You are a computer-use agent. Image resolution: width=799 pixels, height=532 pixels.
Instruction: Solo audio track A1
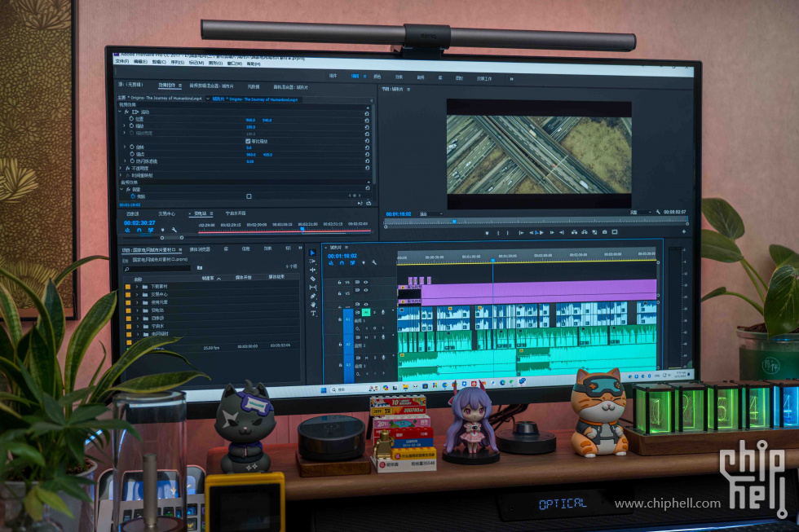[x=374, y=313]
